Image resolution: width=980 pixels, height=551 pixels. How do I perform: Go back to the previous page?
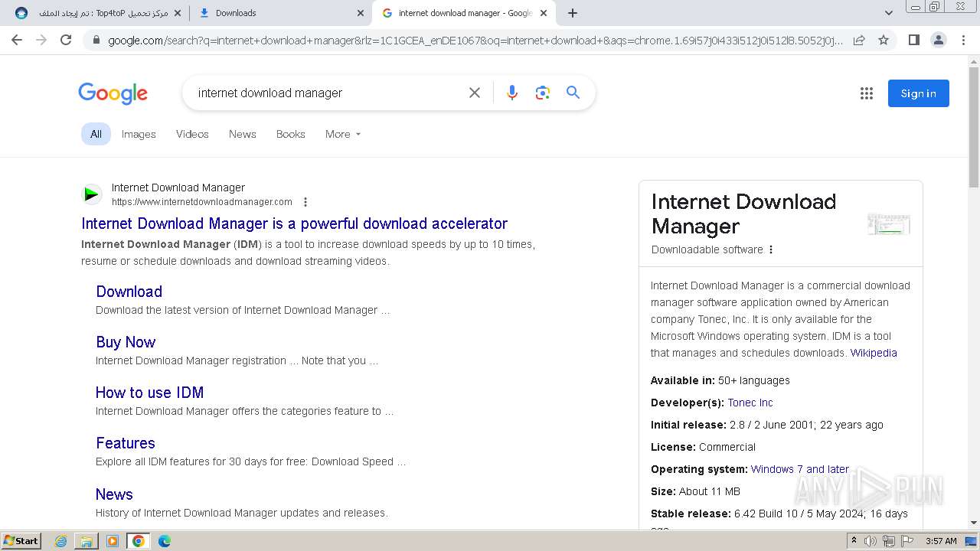(x=17, y=40)
